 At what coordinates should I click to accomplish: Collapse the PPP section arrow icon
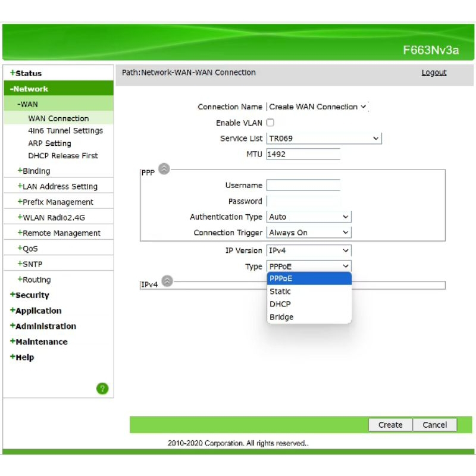click(164, 169)
